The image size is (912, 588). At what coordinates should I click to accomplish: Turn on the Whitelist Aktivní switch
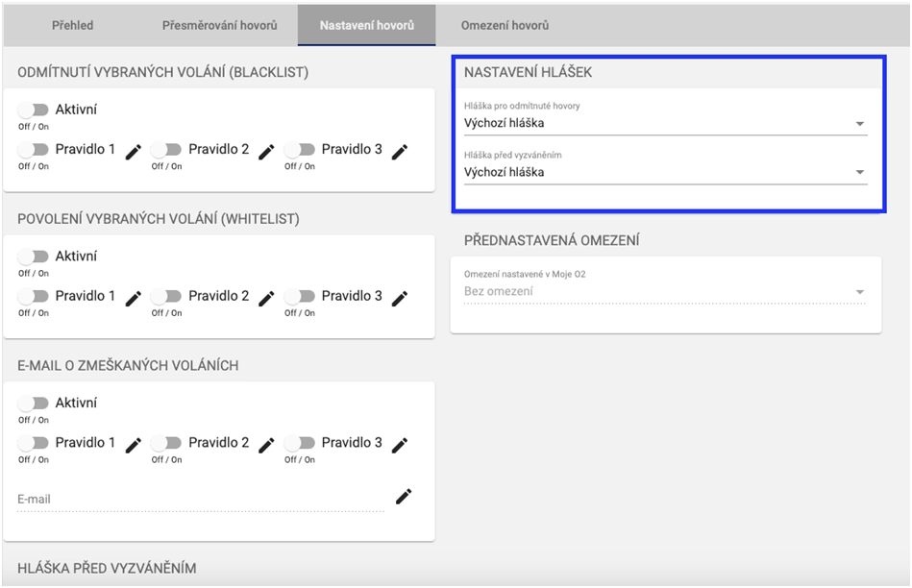[x=34, y=257]
